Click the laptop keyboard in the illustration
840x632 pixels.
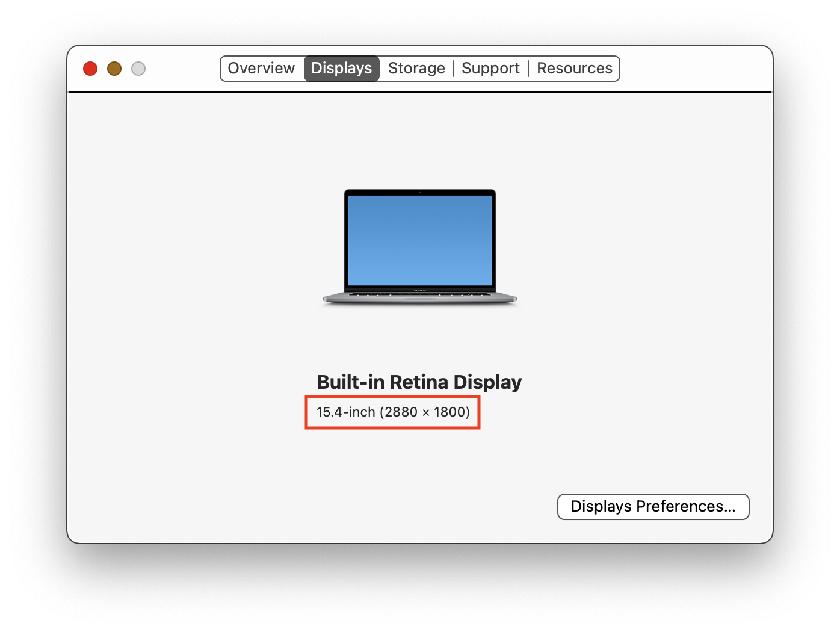419,295
